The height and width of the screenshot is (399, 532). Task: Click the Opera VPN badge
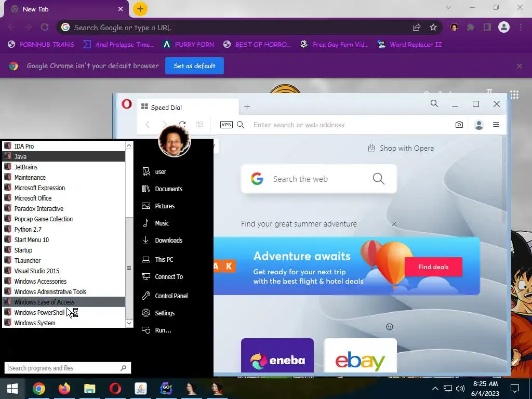point(227,125)
